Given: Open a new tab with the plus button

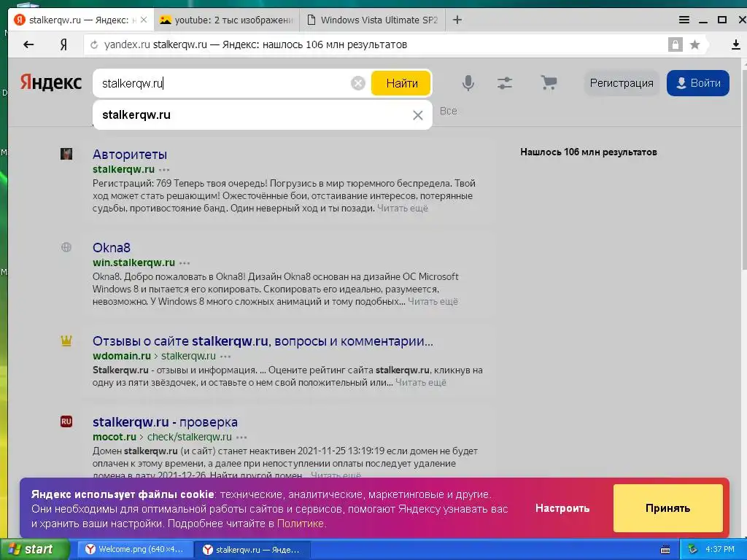Looking at the screenshot, I should pos(457,20).
